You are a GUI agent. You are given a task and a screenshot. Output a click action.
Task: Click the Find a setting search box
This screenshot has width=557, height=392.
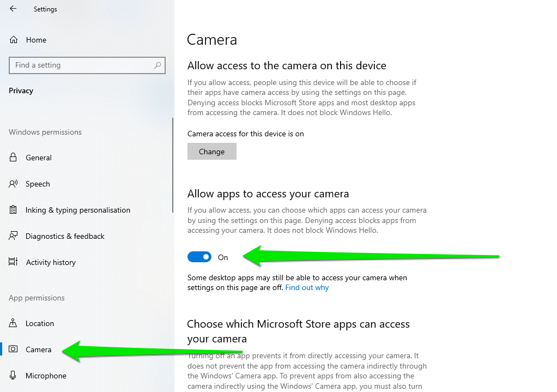click(87, 65)
